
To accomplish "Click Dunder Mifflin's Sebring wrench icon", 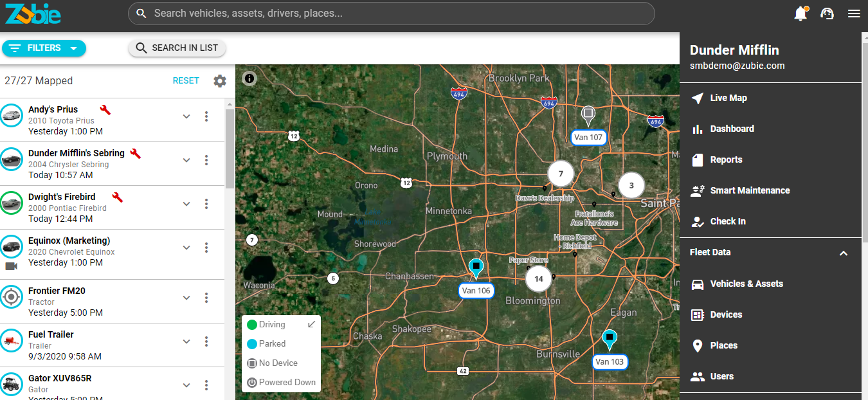I will point(135,153).
